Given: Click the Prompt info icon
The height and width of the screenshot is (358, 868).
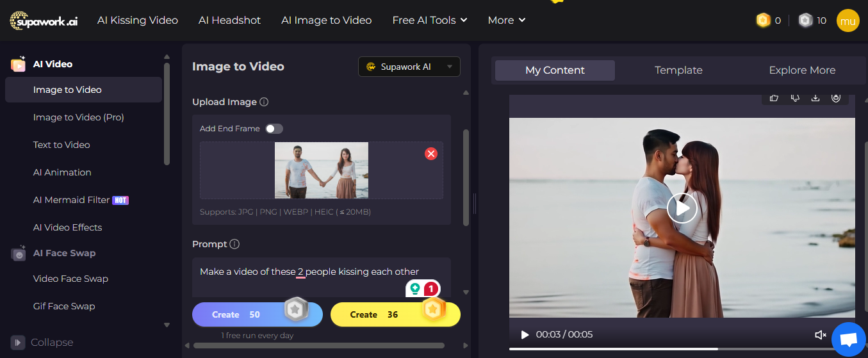Looking at the screenshot, I should click(234, 244).
